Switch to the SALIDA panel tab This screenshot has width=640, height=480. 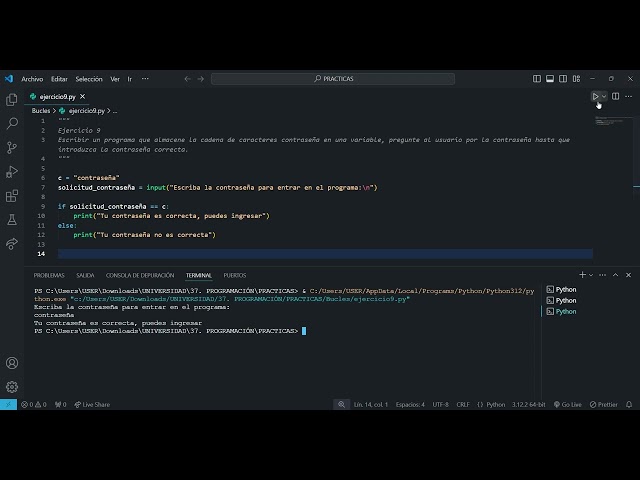[85, 275]
